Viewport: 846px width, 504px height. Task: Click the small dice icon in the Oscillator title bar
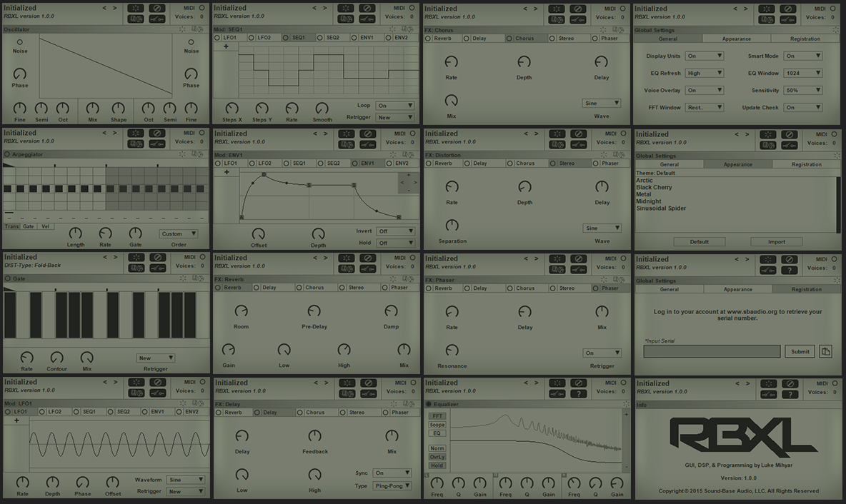[x=197, y=29]
